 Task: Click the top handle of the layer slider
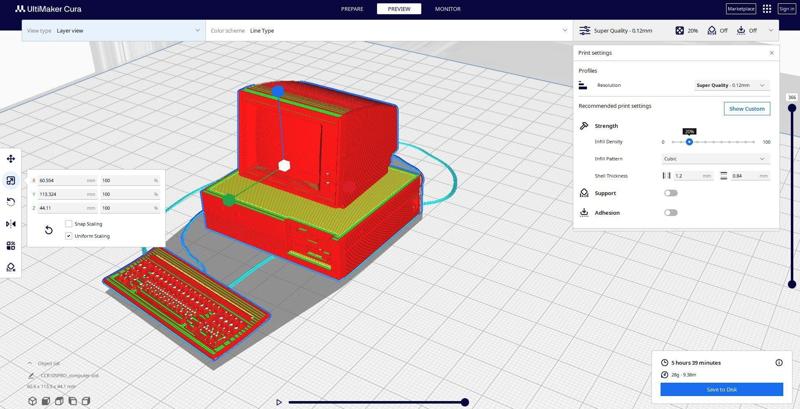pos(792,108)
